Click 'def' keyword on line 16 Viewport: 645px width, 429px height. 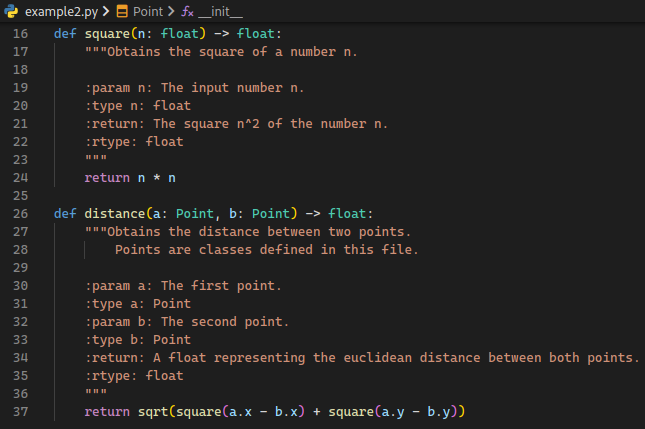pos(65,34)
